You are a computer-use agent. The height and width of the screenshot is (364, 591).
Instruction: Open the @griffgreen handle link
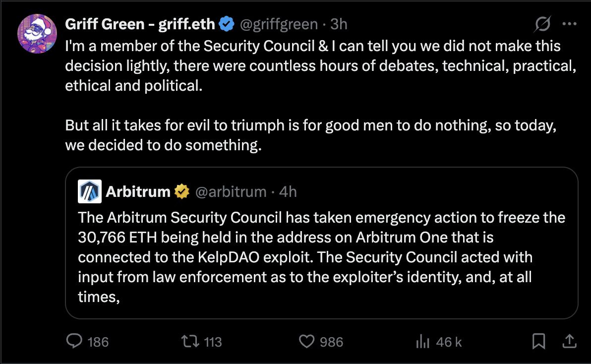point(279,24)
